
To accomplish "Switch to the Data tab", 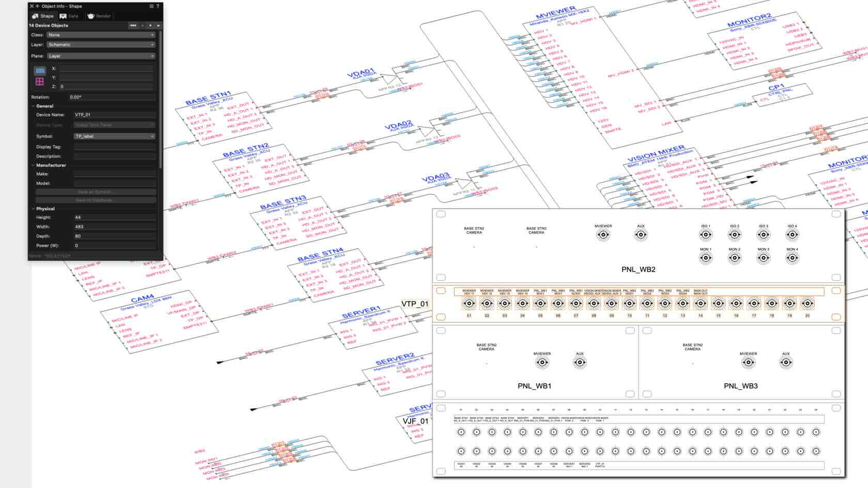I will [x=69, y=16].
